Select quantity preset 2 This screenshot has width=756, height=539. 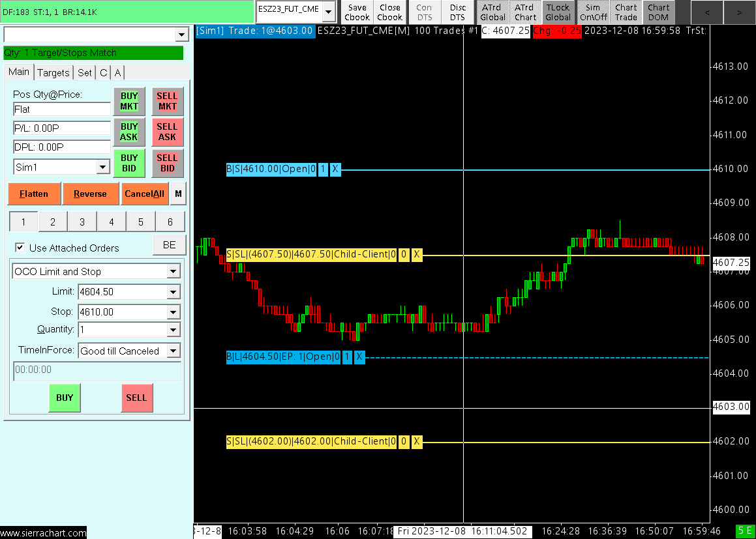(x=53, y=222)
